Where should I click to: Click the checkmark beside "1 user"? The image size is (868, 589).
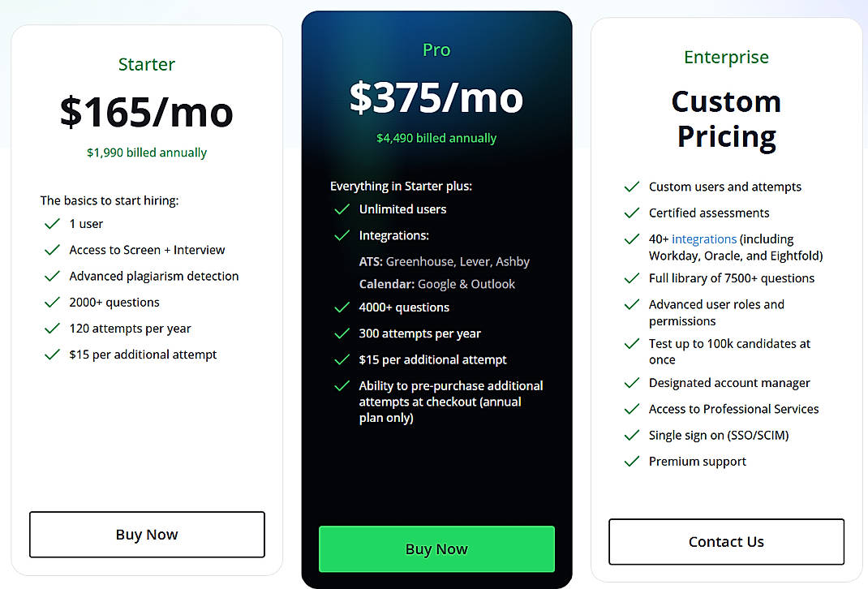[52, 224]
